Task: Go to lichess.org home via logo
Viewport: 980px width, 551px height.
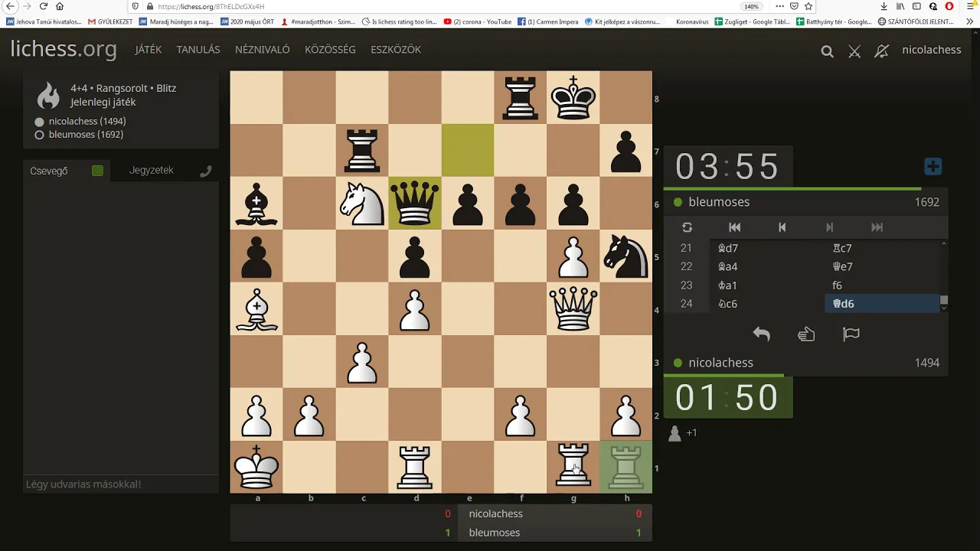Action: pos(64,50)
